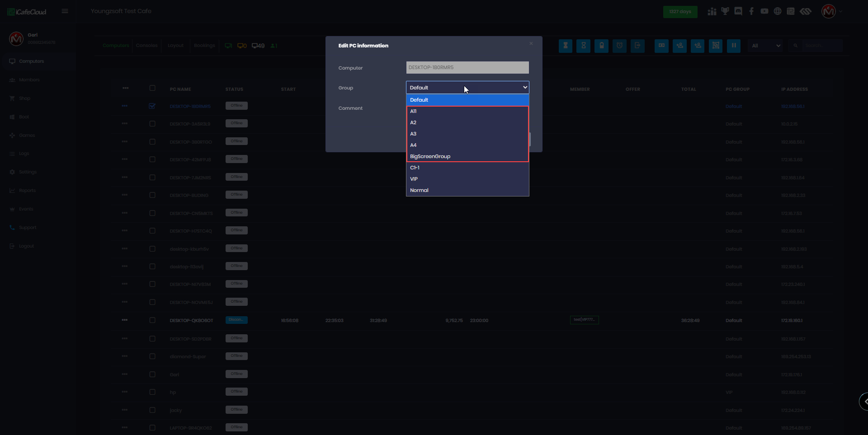Image resolution: width=868 pixels, height=435 pixels.
Task: Choose the VIP group option
Action: point(414,179)
